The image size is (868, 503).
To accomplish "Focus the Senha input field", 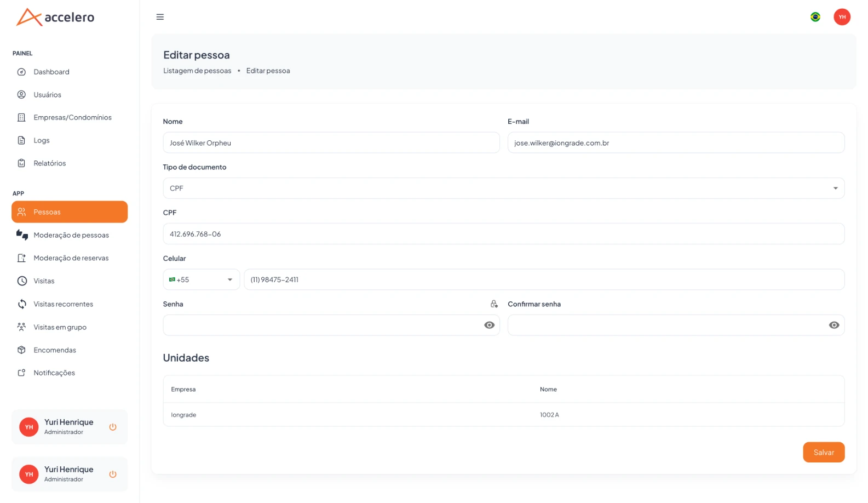I will (x=331, y=325).
